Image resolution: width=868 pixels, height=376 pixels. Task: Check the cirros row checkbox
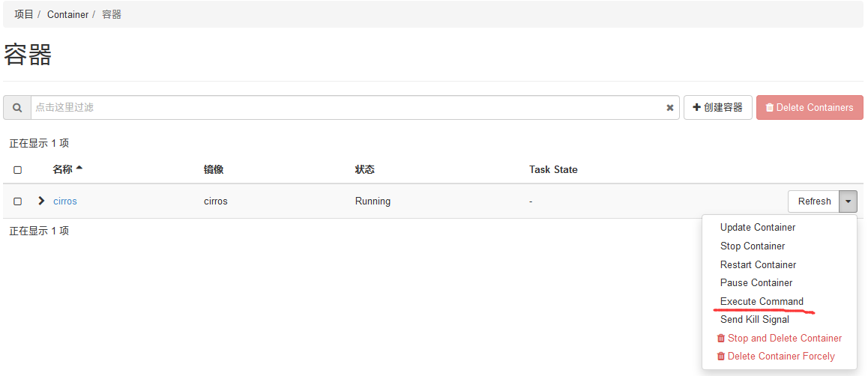pyautogui.click(x=18, y=201)
